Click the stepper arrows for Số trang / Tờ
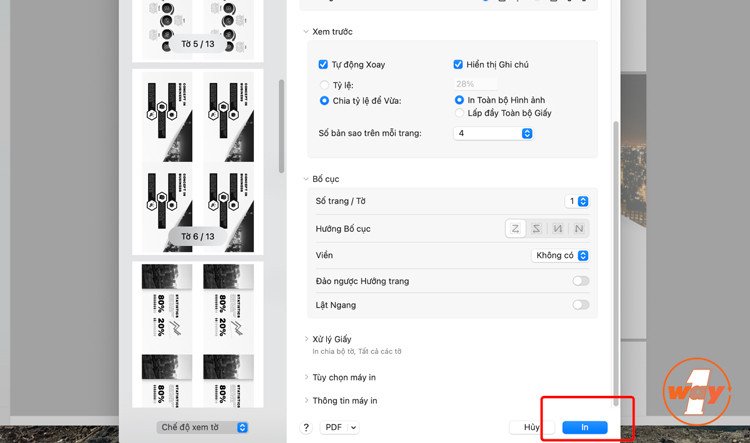The image size is (750, 443). [x=583, y=201]
